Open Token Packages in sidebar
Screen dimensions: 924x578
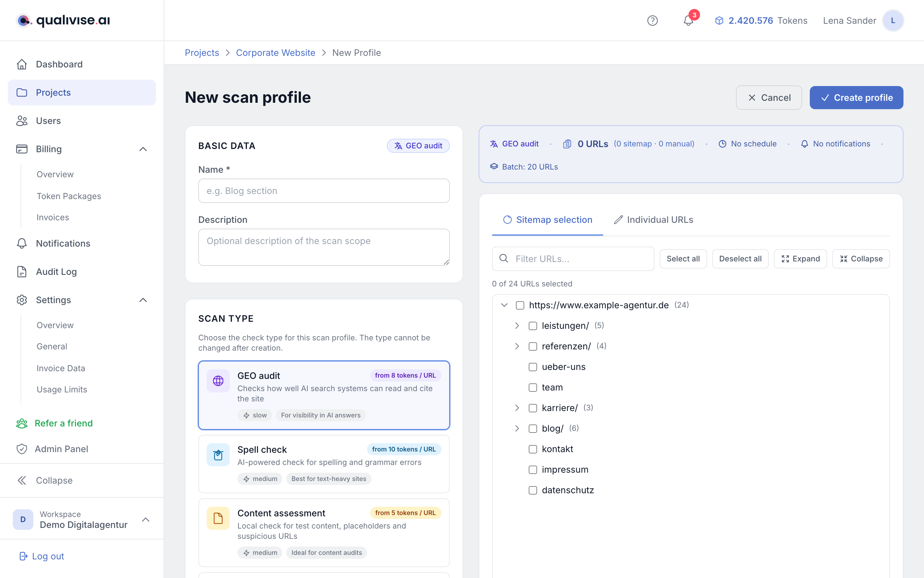(x=69, y=196)
